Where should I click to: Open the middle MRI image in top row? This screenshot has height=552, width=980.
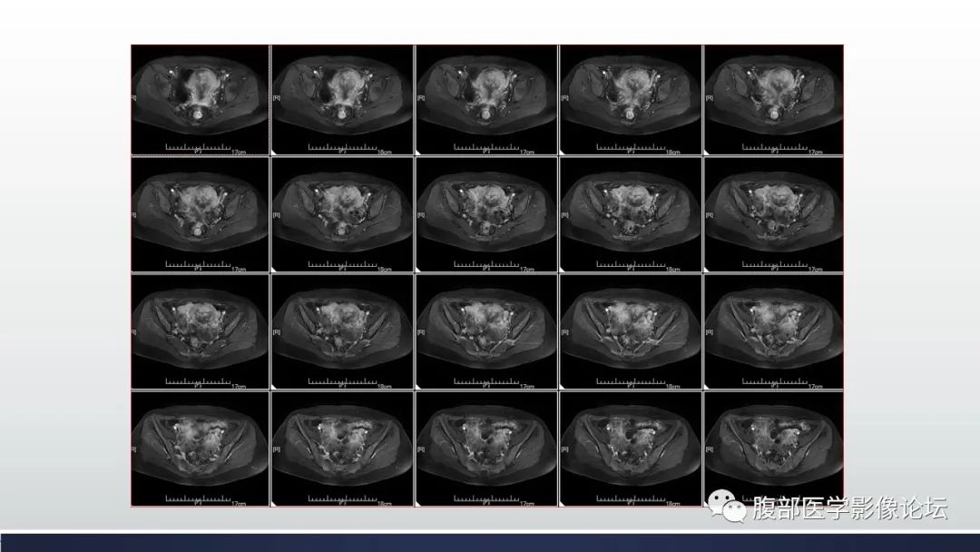tap(486, 100)
